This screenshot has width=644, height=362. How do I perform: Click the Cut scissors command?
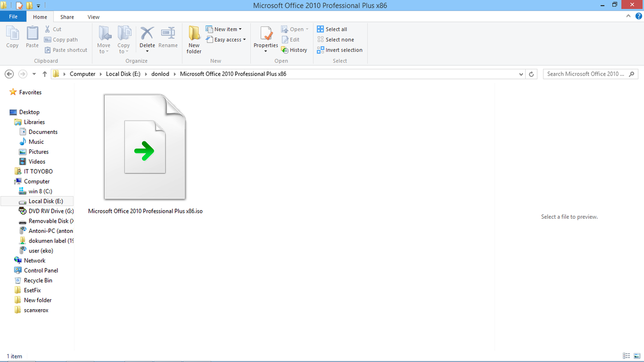(x=53, y=29)
